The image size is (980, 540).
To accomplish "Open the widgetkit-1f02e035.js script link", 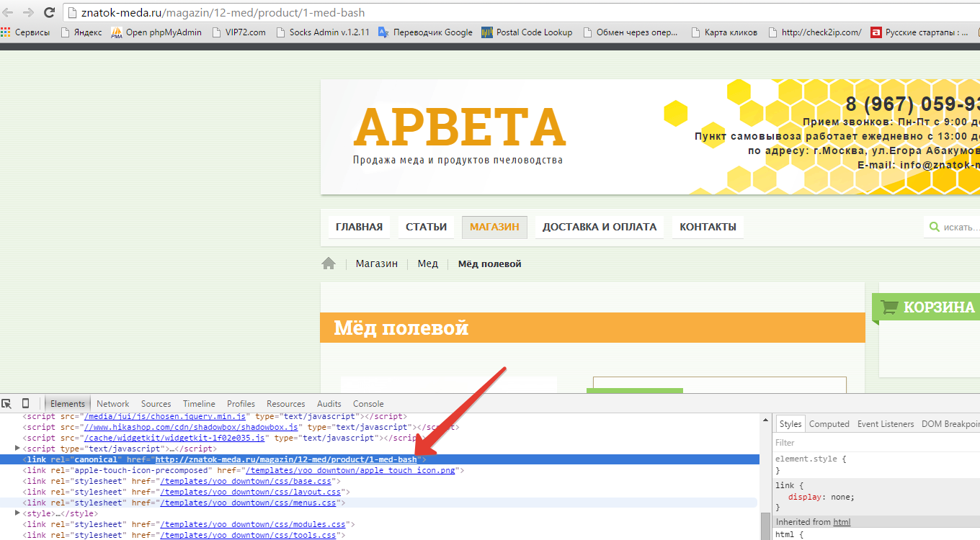I will tap(175, 438).
